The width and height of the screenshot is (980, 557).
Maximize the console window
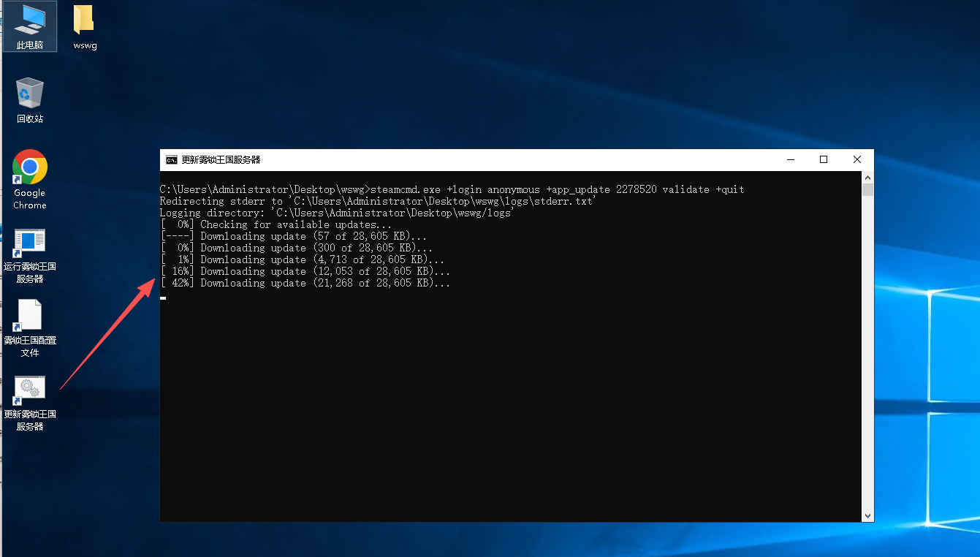coord(824,159)
